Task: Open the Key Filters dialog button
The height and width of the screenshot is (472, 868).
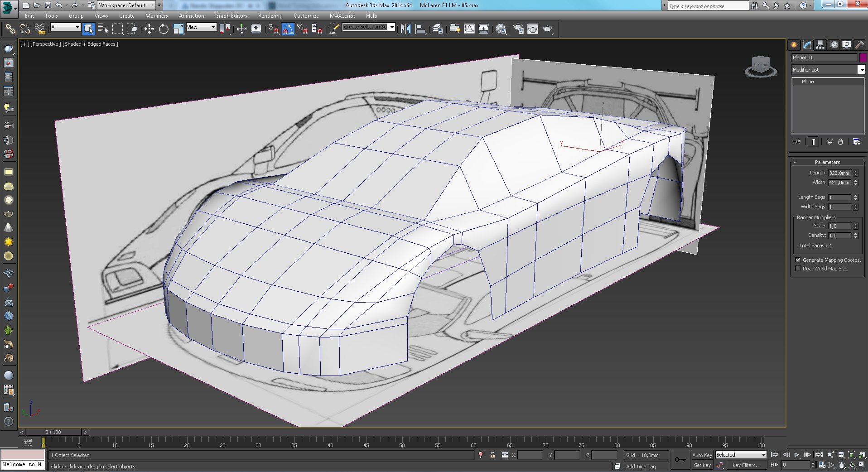Action: 746,465
